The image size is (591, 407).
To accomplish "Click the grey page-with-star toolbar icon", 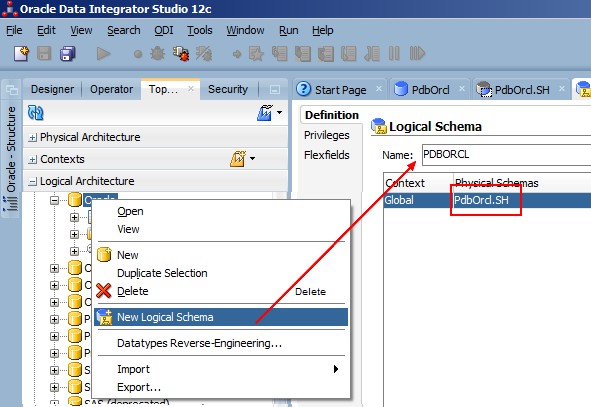I will pos(256,54).
